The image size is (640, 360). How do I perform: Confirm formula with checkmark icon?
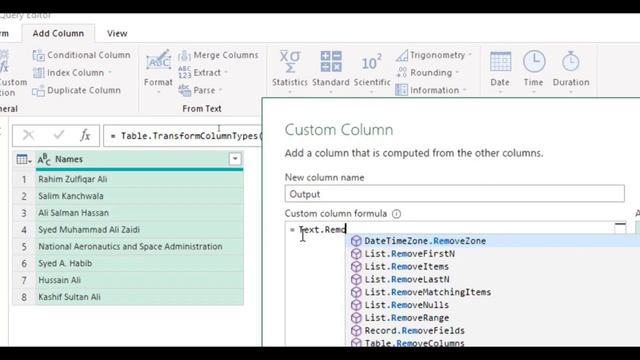click(59, 135)
